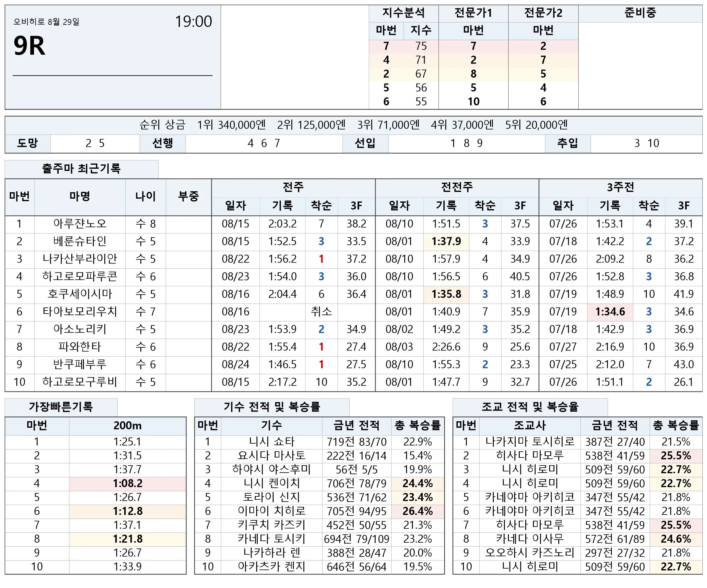Click jockey 아카츠카 켄지
The image size is (707, 588).
[272, 567]
